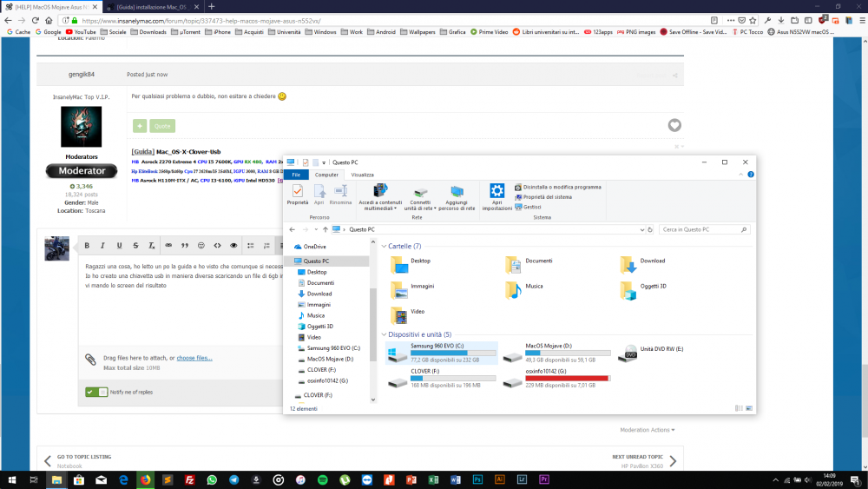Click the Italic formatting icon in editor

[x=102, y=245]
